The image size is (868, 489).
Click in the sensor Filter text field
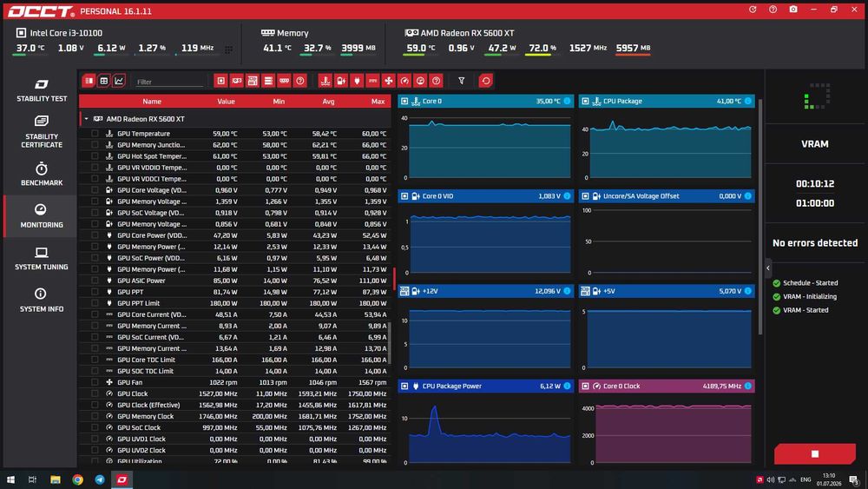[169, 82]
